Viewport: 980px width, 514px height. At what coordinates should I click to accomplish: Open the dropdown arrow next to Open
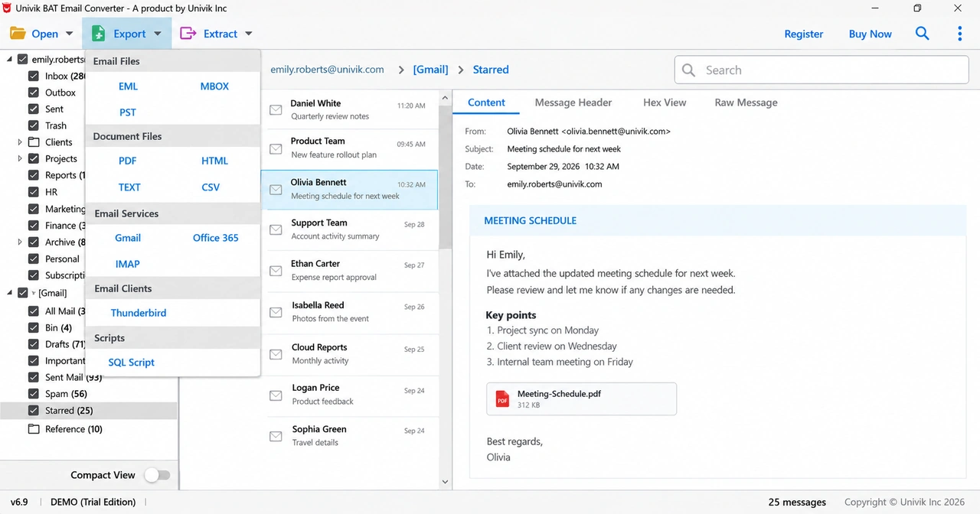(69, 34)
